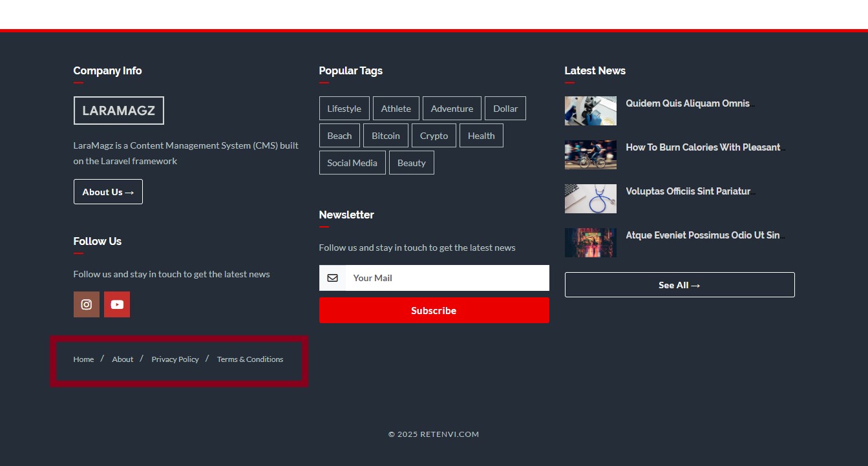This screenshot has width=868, height=466.
Task: Open 'Quidem Quis Aliquam Omnis' article
Action: pyautogui.click(x=687, y=103)
